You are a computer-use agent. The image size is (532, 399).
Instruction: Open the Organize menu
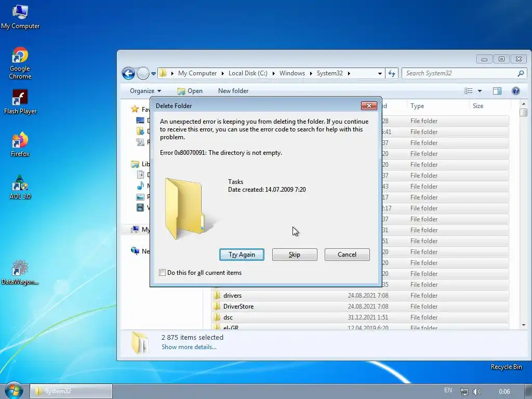pos(145,91)
